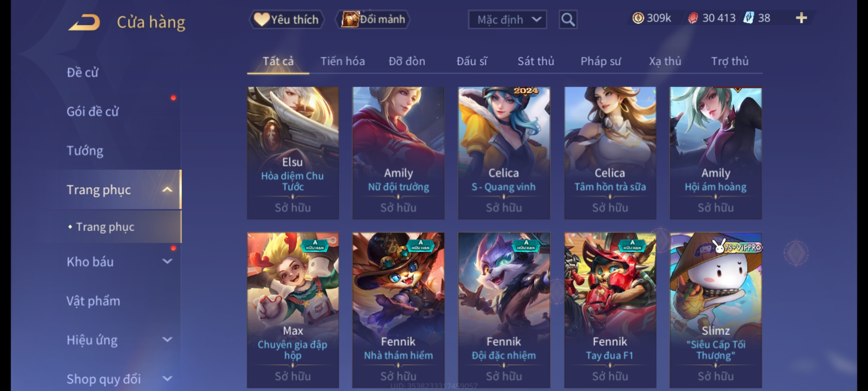
Task: Tap the plus icon to add currency
Action: tap(801, 18)
